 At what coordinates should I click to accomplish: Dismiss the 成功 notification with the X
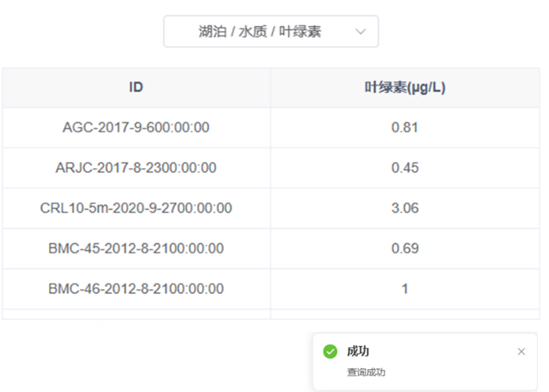tap(521, 352)
